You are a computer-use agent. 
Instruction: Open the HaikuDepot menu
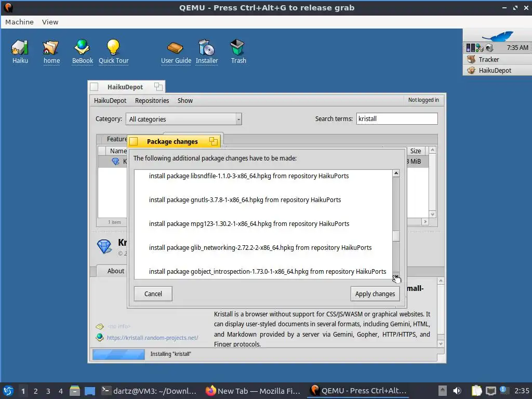[110, 100]
